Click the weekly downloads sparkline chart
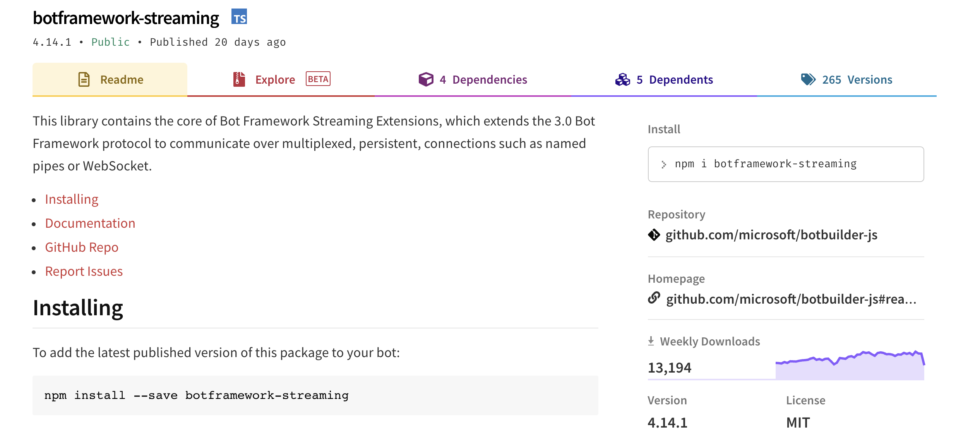980x433 pixels. pos(850,365)
